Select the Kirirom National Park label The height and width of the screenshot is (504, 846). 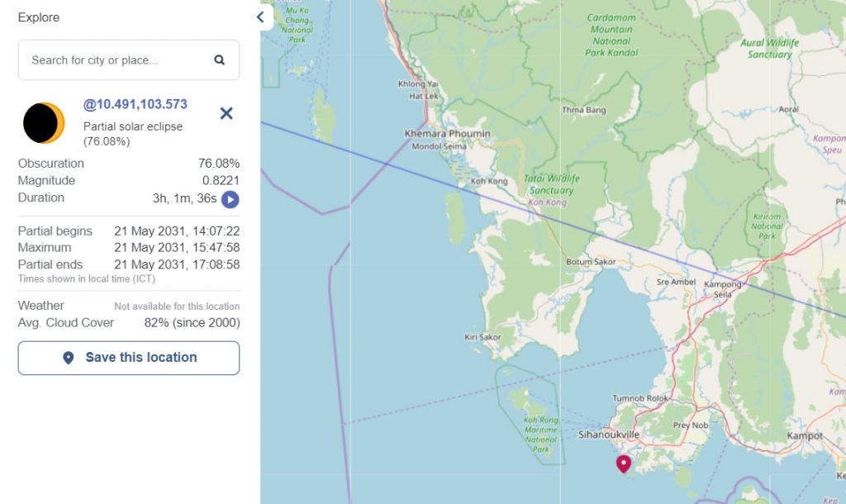(x=767, y=226)
